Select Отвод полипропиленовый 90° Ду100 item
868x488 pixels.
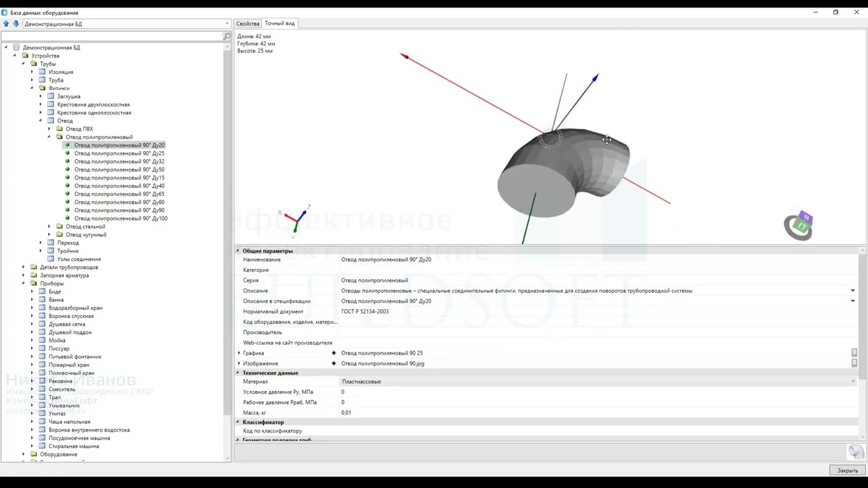click(121, 218)
